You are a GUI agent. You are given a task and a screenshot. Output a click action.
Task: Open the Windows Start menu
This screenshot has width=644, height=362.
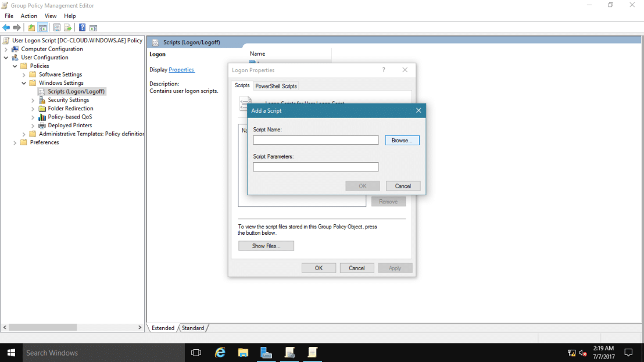point(11,353)
